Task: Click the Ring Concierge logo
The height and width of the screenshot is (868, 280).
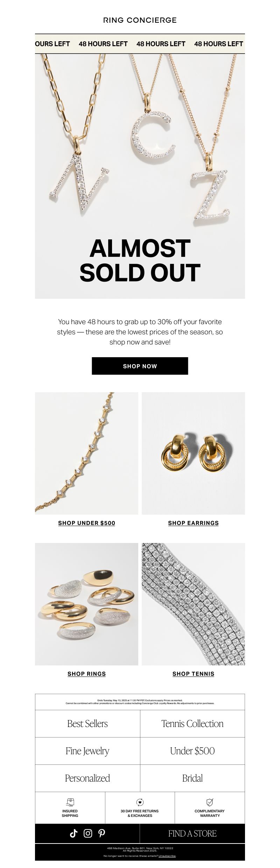Action: click(140, 20)
